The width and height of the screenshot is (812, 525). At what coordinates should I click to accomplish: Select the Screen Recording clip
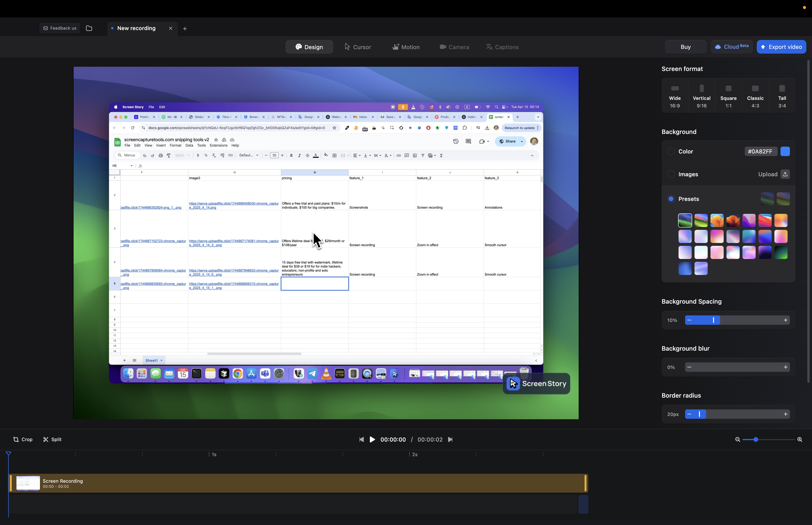298,483
